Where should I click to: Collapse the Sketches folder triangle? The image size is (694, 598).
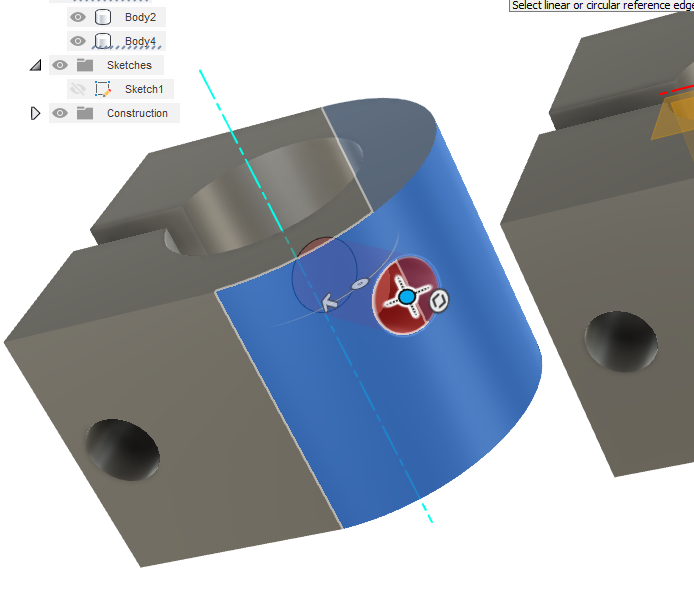[36, 66]
